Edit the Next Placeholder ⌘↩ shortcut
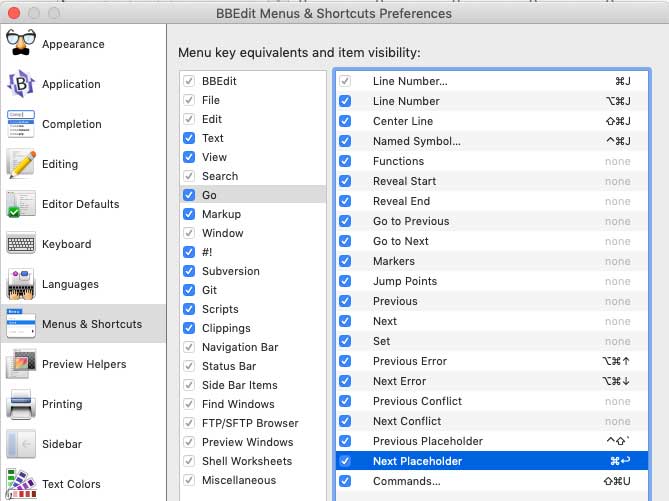The height and width of the screenshot is (501, 669). 620,461
